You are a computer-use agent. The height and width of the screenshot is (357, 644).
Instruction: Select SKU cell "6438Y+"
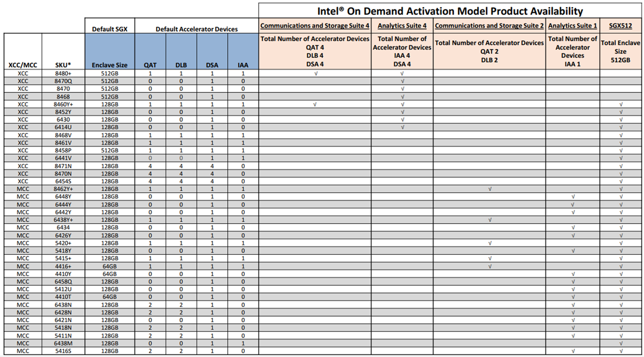point(63,220)
